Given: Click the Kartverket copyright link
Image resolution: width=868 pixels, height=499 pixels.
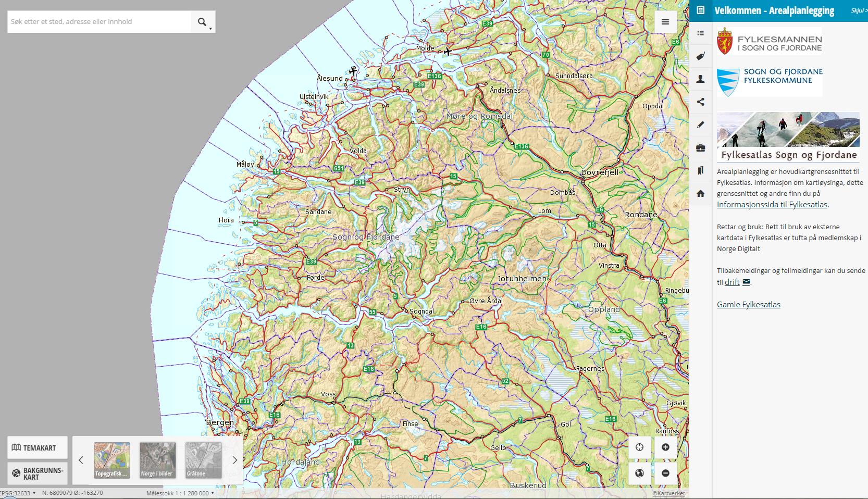Looking at the screenshot, I should pos(669,493).
